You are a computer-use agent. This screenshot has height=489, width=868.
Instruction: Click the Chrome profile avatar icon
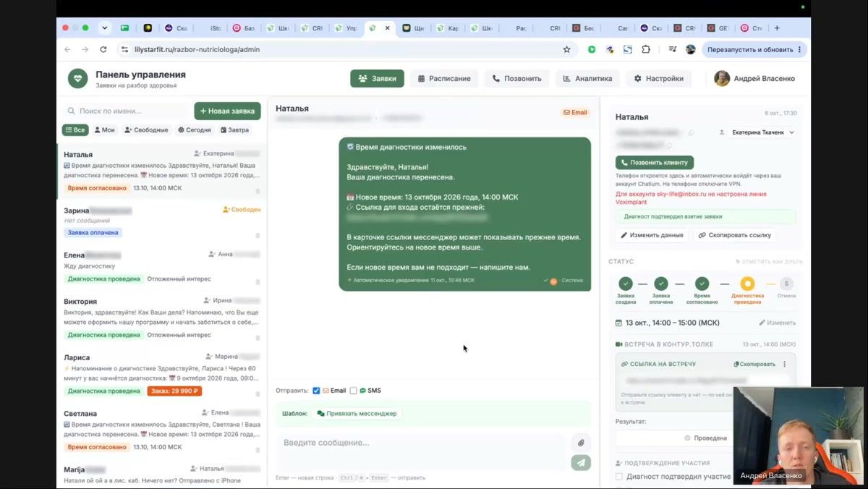[x=691, y=49]
